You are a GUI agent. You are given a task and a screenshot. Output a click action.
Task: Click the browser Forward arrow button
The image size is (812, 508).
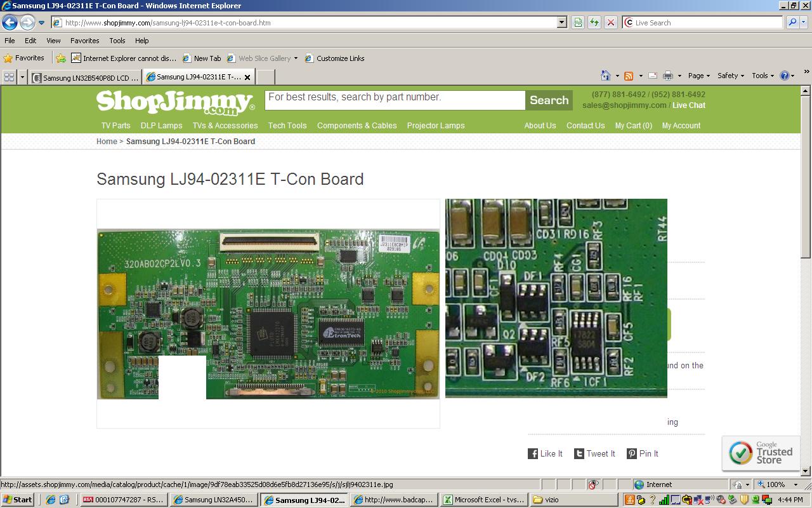27,23
